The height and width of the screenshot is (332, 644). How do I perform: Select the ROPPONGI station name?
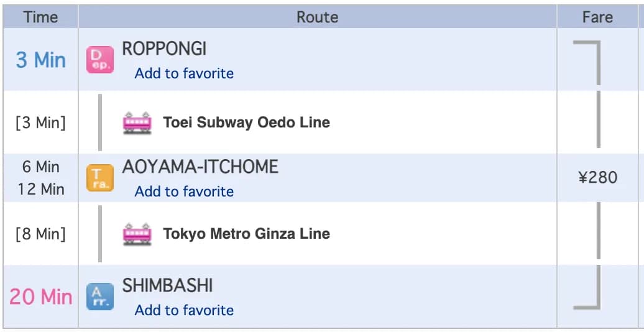point(164,49)
